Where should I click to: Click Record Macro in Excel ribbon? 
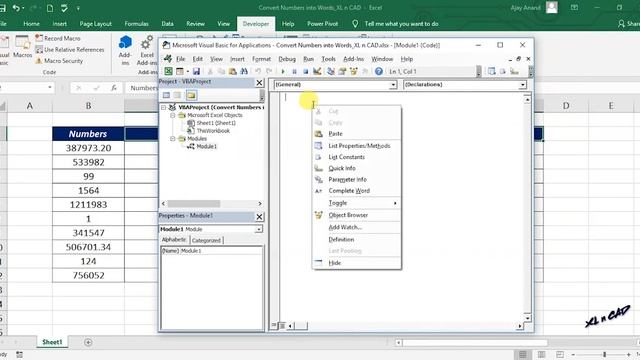pyautogui.click(x=58, y=38)
